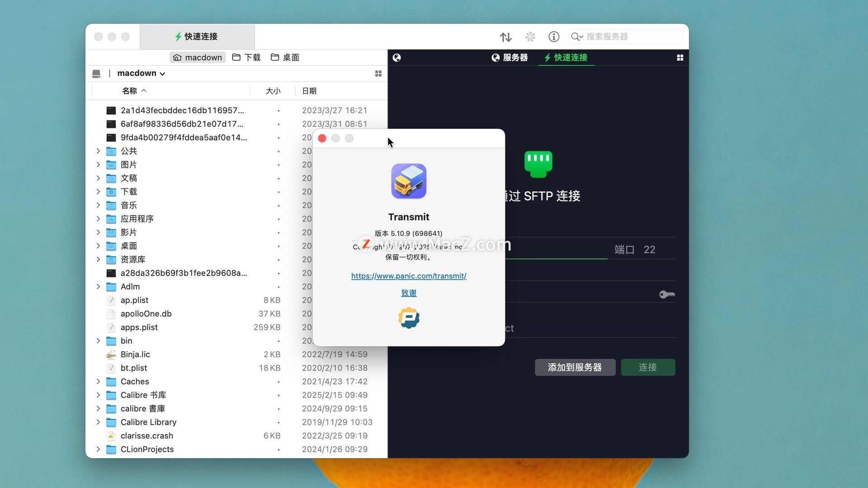Click the Panic logo icon

point(409,318)
